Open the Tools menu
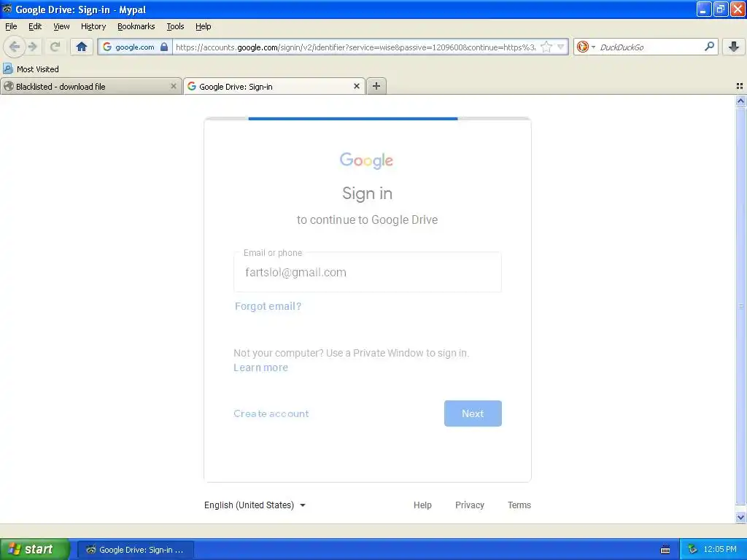 click(x=175, y=26)
